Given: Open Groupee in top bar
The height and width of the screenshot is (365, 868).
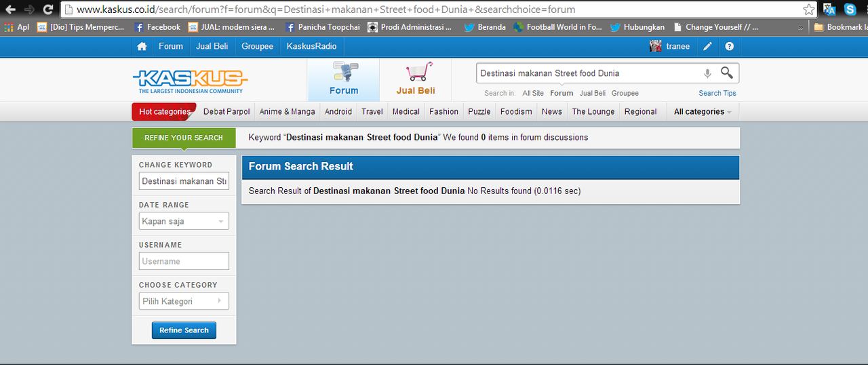Looking at the screenshot, I should (258, 46).
